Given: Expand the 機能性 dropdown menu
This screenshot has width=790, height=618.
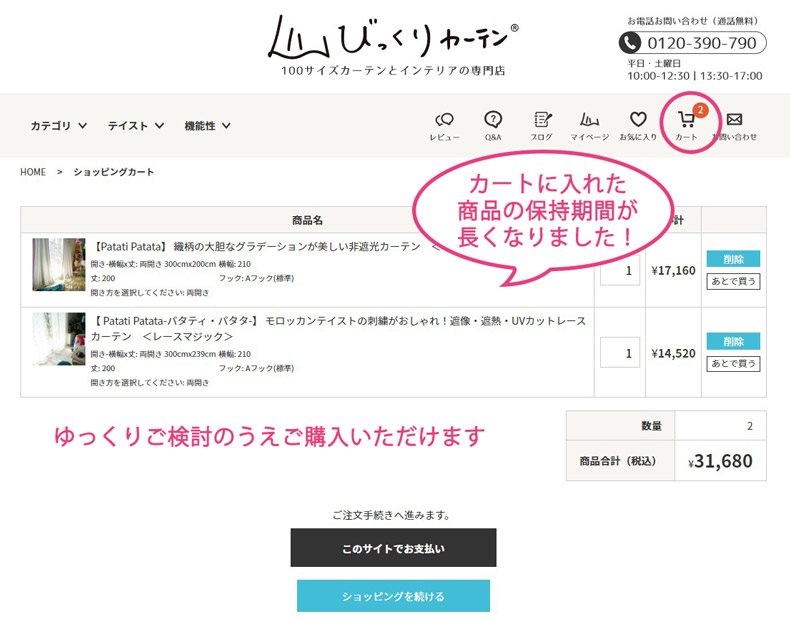Looking at the screenshot, I should (207, 126).
